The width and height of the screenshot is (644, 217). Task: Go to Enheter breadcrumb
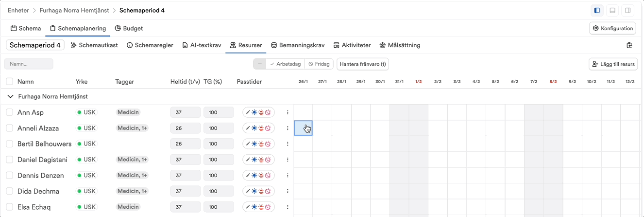click(18, 10)
